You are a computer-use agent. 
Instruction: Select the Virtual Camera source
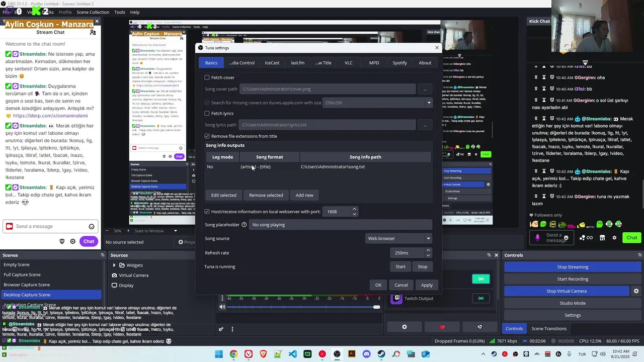pyautogui.click(x=133, y=275)
